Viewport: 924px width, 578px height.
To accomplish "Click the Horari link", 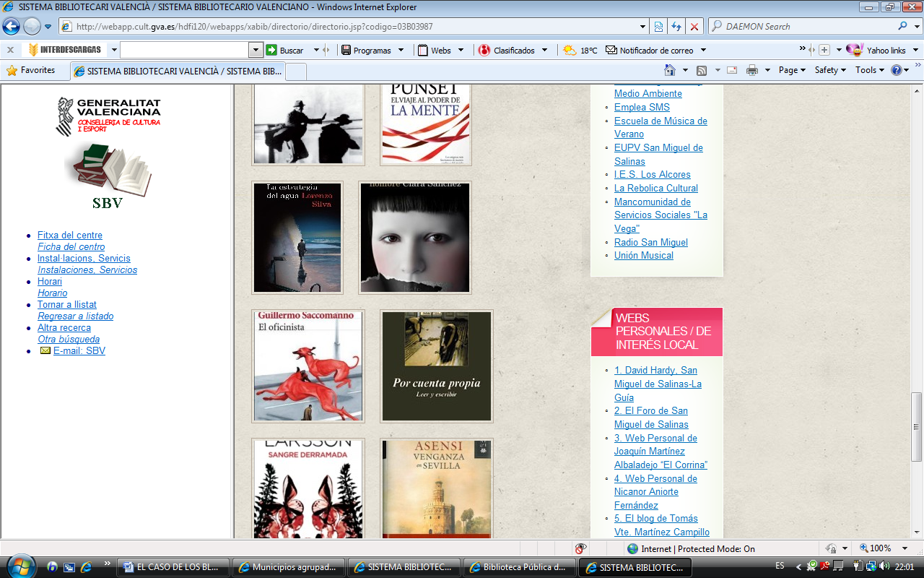I will click(x=50, y=281).
